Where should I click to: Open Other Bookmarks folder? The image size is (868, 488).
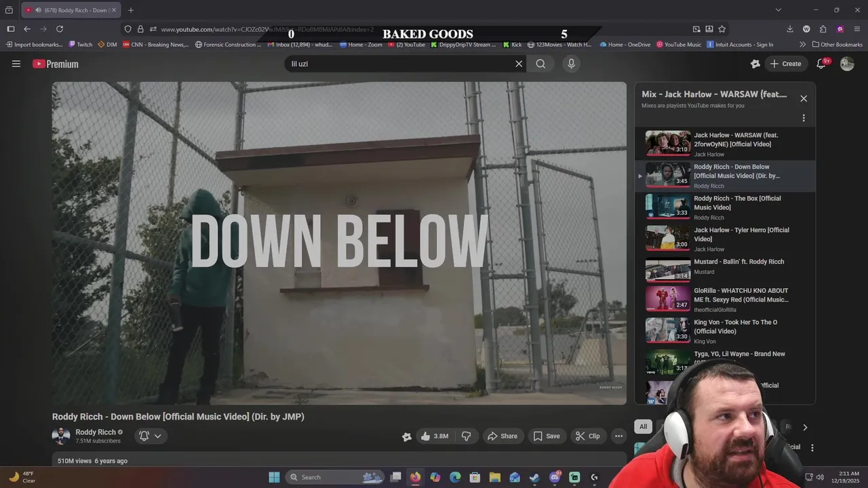tap(837, 45)
